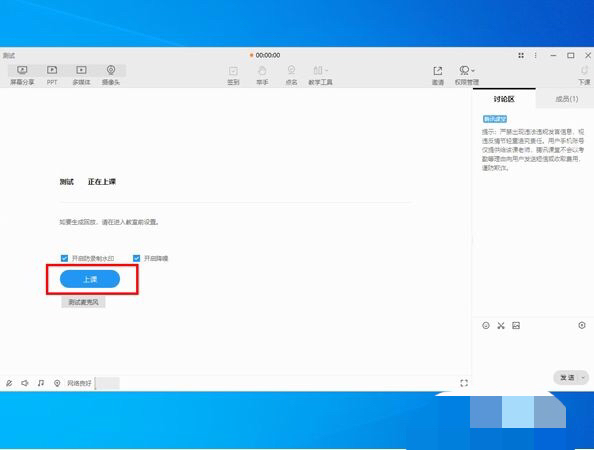Insert an image via chat picture icon

tap(516, 325)
